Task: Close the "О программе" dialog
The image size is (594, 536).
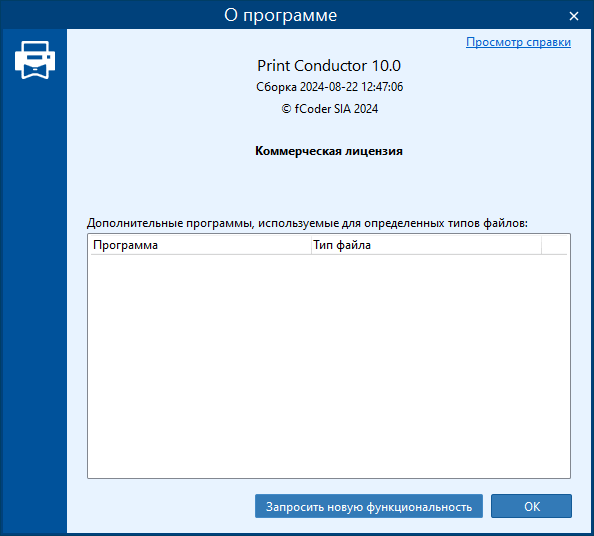Action: (574, 16)
